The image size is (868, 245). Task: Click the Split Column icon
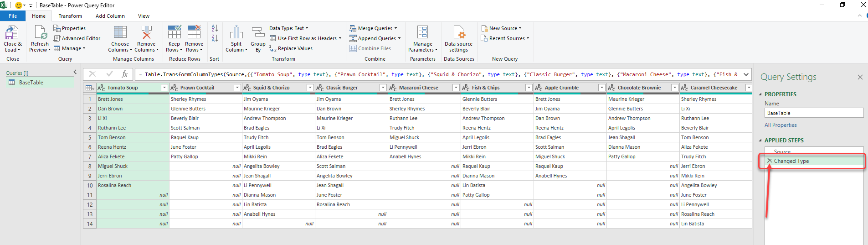(236, 33)
